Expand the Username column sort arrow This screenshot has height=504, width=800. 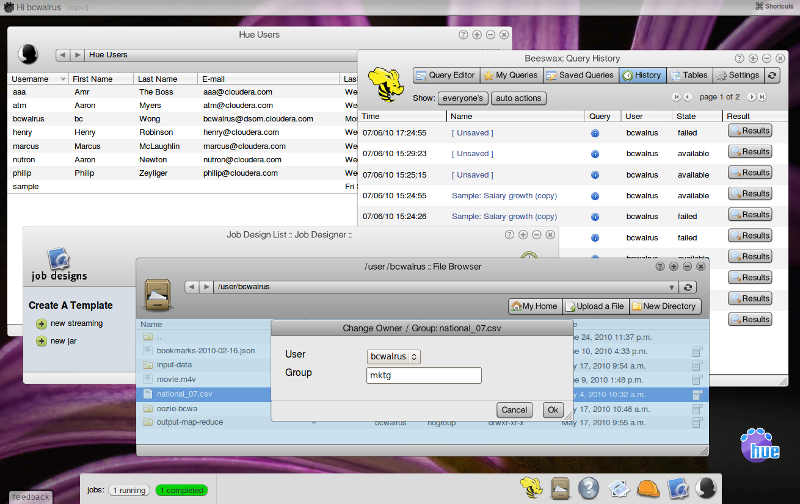click(63, 78)
